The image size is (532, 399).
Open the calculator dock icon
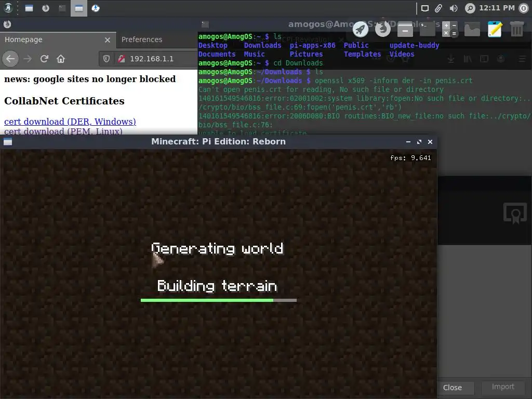[x=450, y=29]
